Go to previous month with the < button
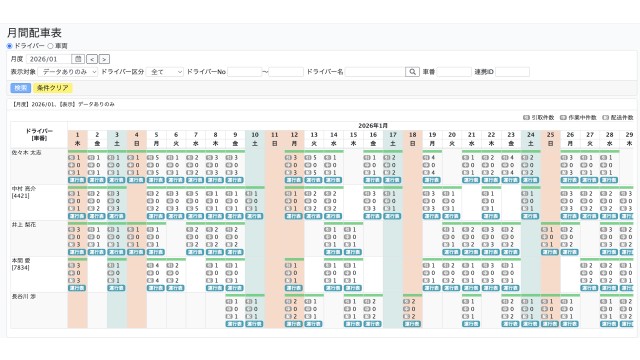Image resolution: width=640 pixels, height=360 pixels. click(x=92, y=59)
